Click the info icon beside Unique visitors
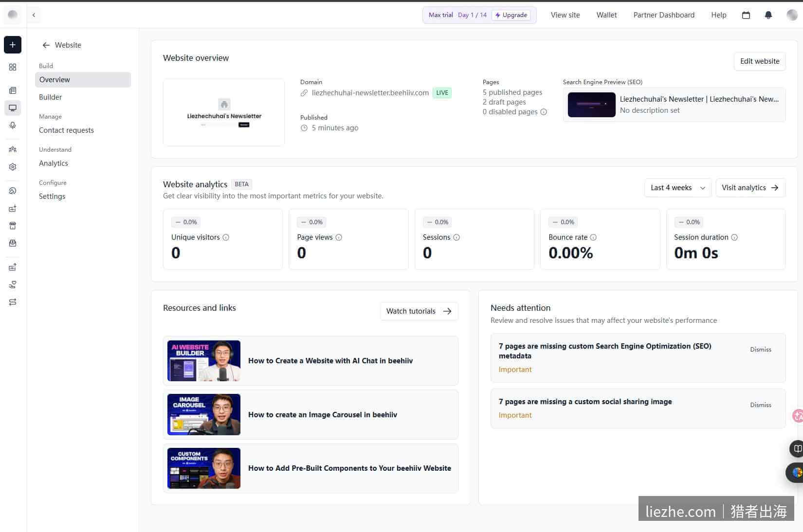Screen dimensions: 803x532 pyautogui.click(x=226, y=237)
